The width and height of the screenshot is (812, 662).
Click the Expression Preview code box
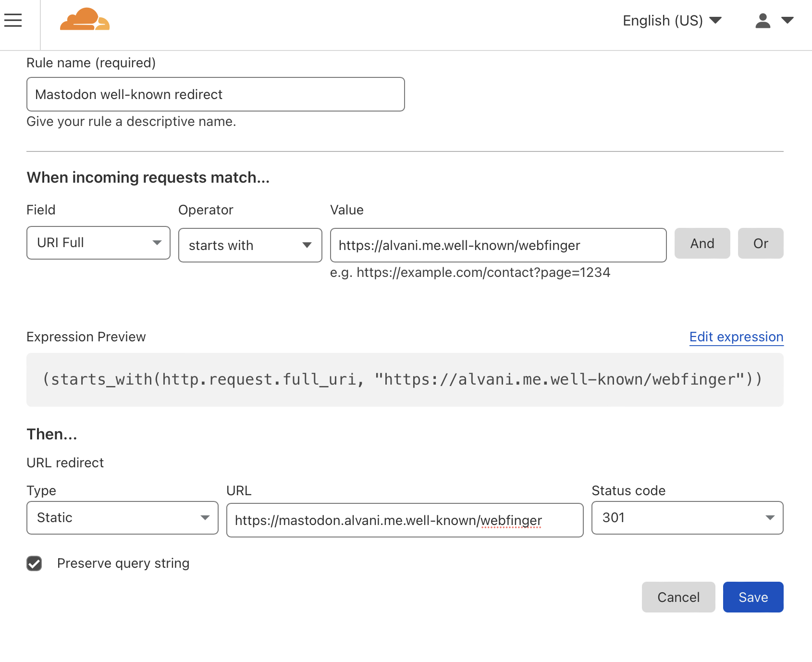(405, 380)
